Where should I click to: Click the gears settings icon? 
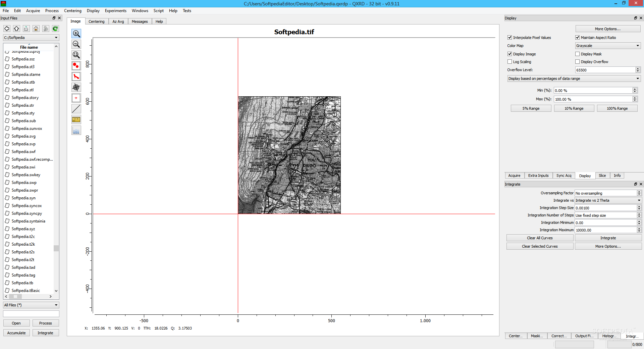click(46, 29)
